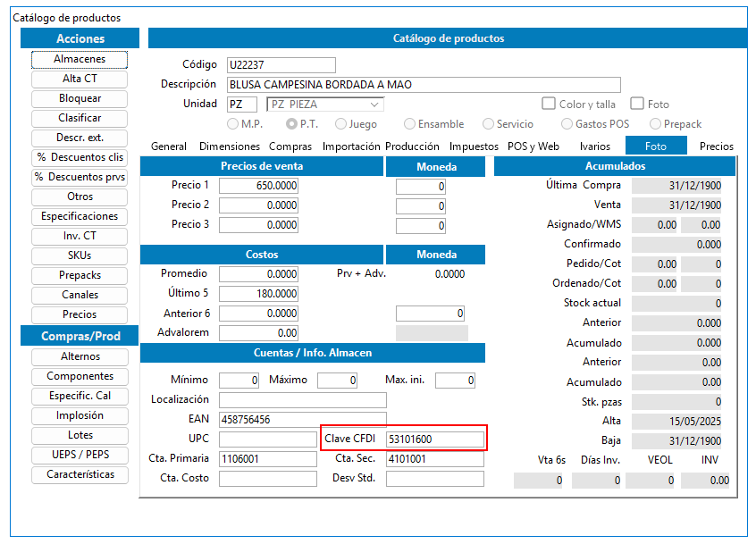Go to the POS y Web tab
The image size is (756, 544).
click(533, 146)
